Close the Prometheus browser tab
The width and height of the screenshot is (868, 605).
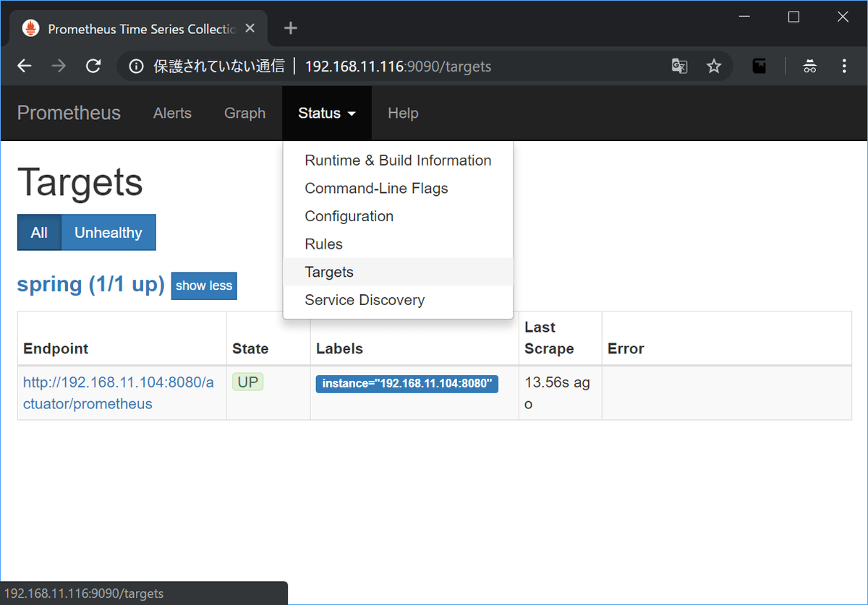pos(250,29)
